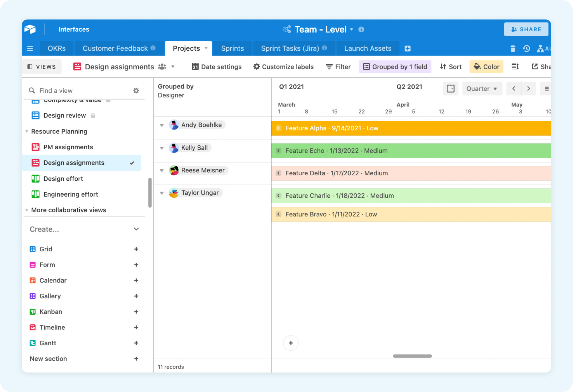The width and height of the screenshot is (573, 392).
Task: Open the Quarter zoom dropdown
Action: [482, 89]
